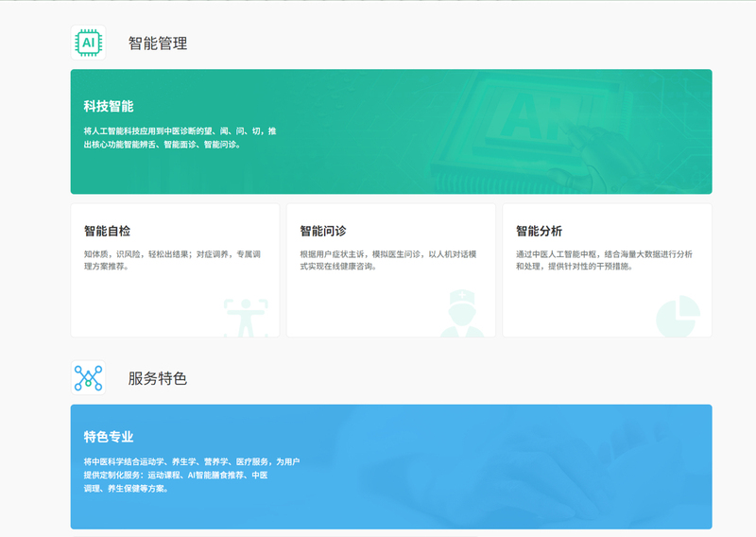Click the nurse icon in 智能问诊 card
This screenshot has height=537, width=756.
[462, 313]
